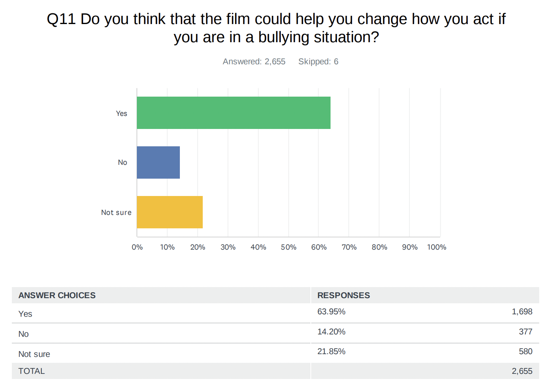
Task: Click the Skipped: 6 text
Action: [318, 62]
